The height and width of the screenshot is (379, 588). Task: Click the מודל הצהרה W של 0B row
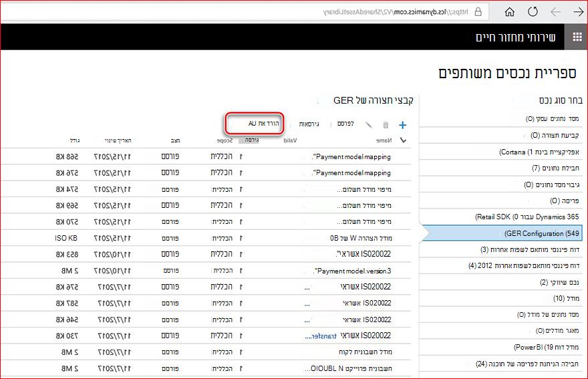point(206,238)
